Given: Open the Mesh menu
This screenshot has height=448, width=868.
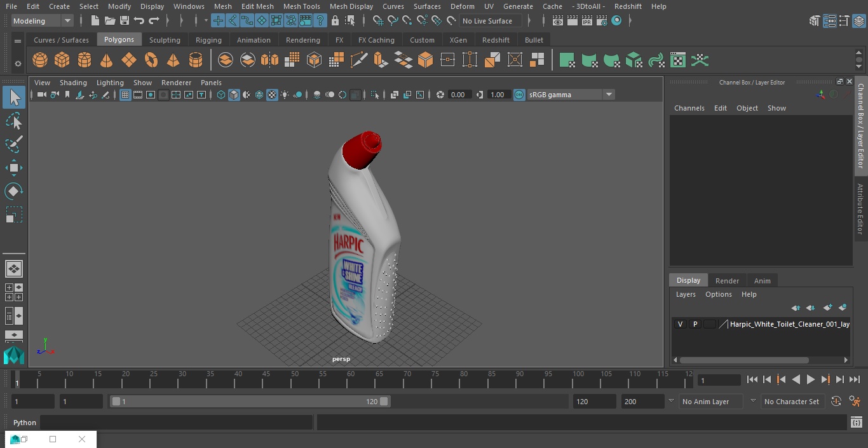Looking at the screenshot, I should point(222,6).
